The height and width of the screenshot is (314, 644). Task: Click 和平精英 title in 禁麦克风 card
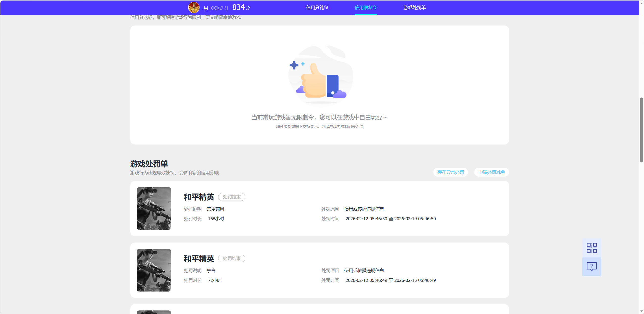pos(199,197)
